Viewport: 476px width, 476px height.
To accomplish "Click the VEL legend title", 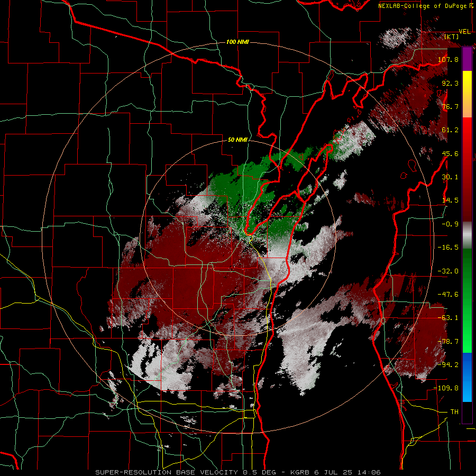I will click(464, 32).
